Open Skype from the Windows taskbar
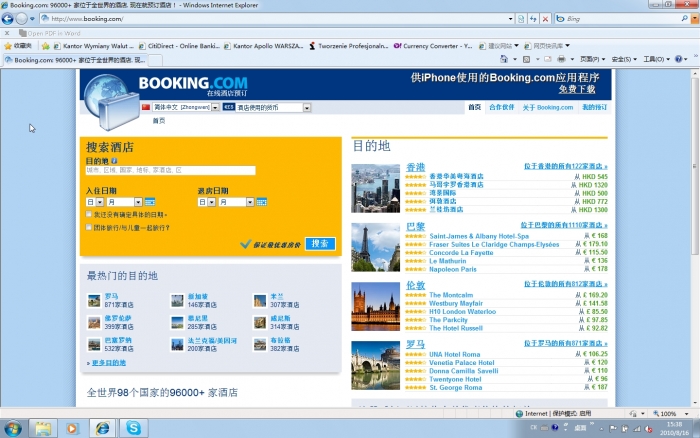This screenshot has width=700, height=438. pos(133,427)
